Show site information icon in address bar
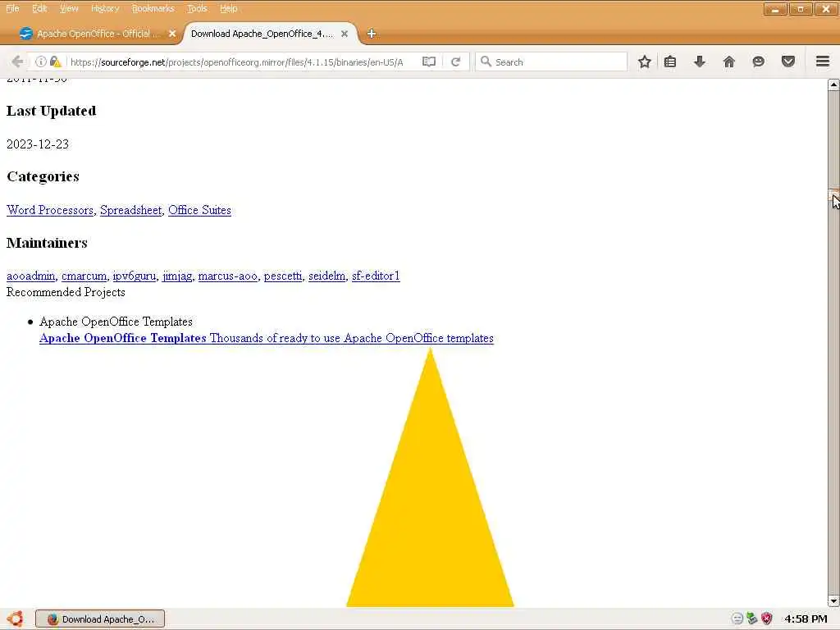The height and width of the screenshot is (630, 840). pyautogui.click(x=41, y=62)
